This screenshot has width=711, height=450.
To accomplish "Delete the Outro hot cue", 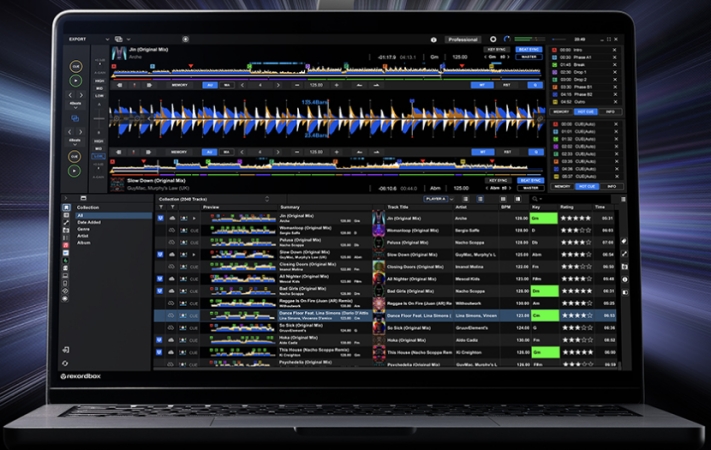I will click(615, 102).
